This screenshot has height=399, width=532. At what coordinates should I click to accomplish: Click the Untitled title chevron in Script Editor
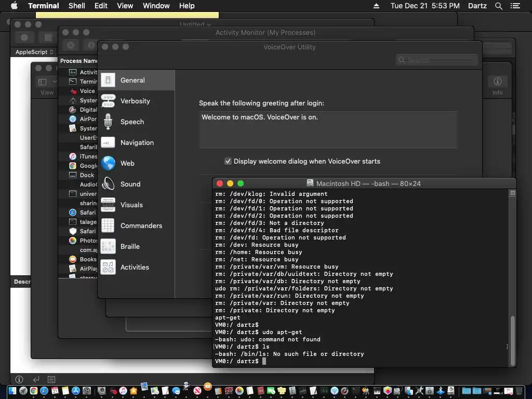(209, 24)
